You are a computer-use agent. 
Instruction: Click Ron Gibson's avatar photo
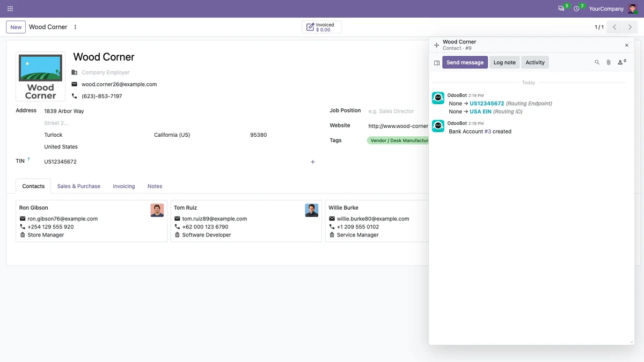click(157, 210)
